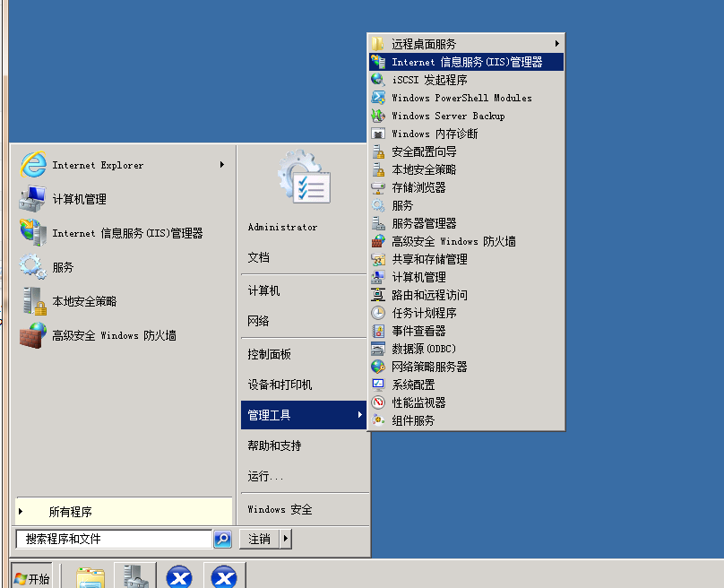Click the 注销 button
The height and width of the screenshot is (588, 724).
(x=260, y=539)
